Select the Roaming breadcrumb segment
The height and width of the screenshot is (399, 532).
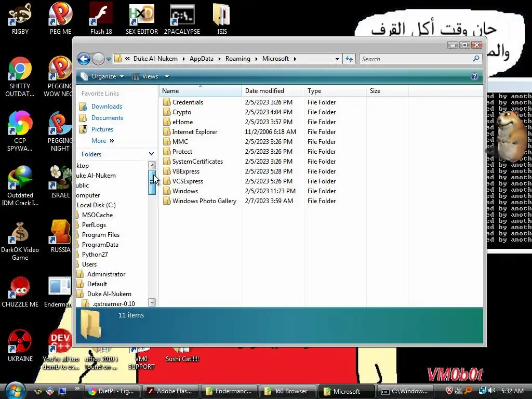[x=238, y=59]
